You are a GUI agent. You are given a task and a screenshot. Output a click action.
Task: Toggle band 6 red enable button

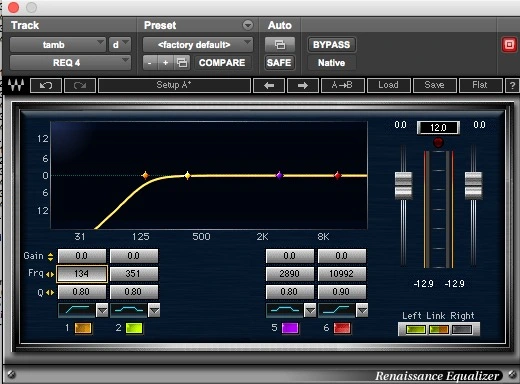pos(342,328)
